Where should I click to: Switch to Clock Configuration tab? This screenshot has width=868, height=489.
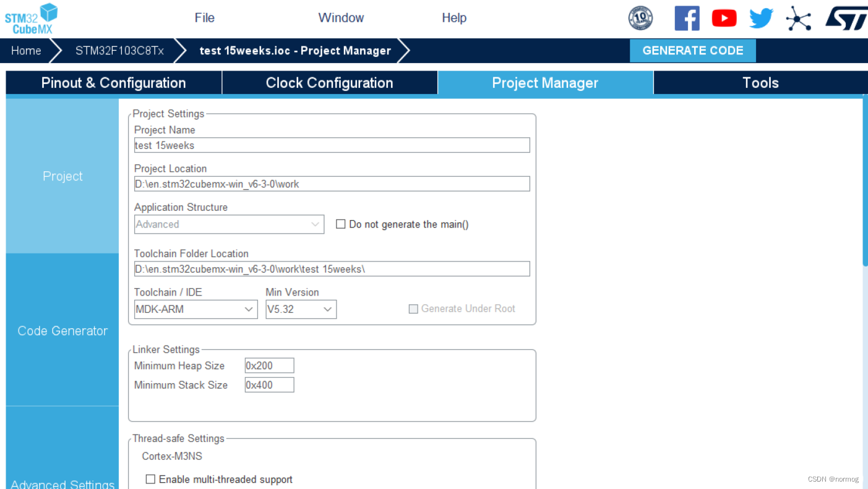tap(329, 83)
